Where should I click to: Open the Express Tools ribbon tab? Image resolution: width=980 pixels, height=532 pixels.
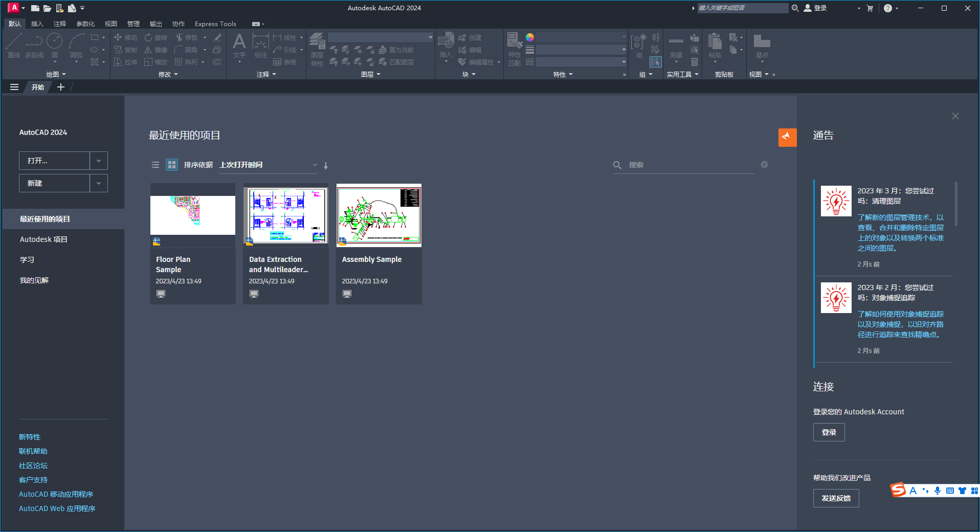[215, 24]
